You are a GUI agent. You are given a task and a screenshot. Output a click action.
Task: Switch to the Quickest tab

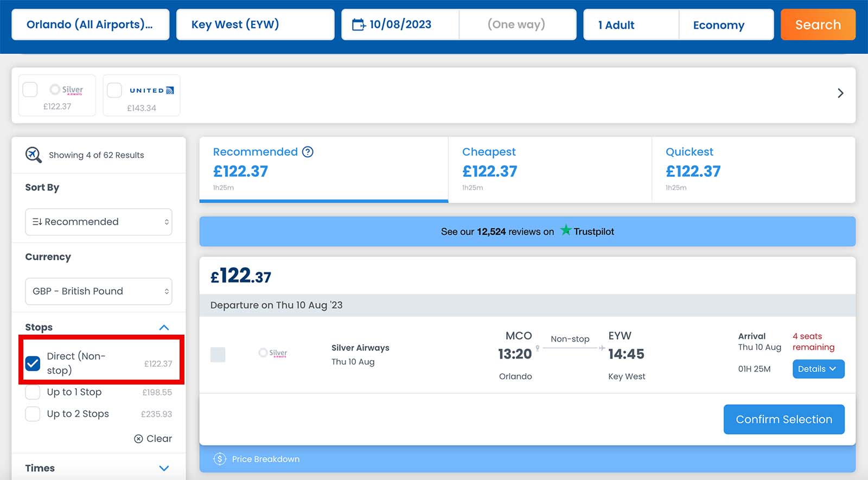[x=753, y=169]
